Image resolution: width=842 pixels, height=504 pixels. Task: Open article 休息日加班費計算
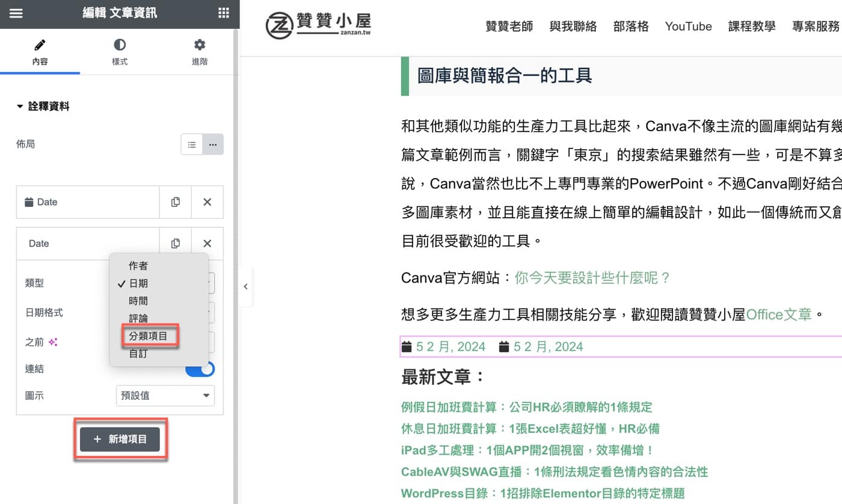[x=530, y=429]
